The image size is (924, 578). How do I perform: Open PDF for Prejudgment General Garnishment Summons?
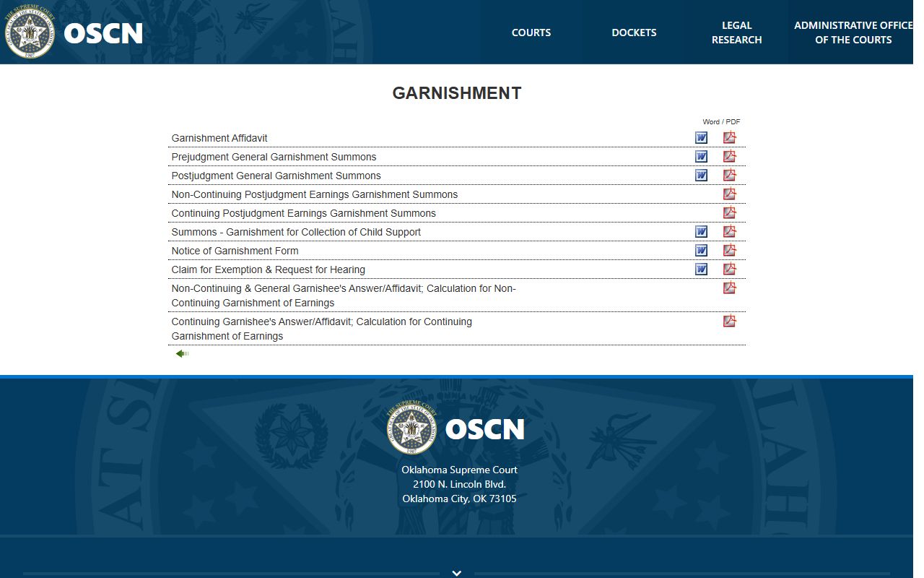[x=730, y=156]
